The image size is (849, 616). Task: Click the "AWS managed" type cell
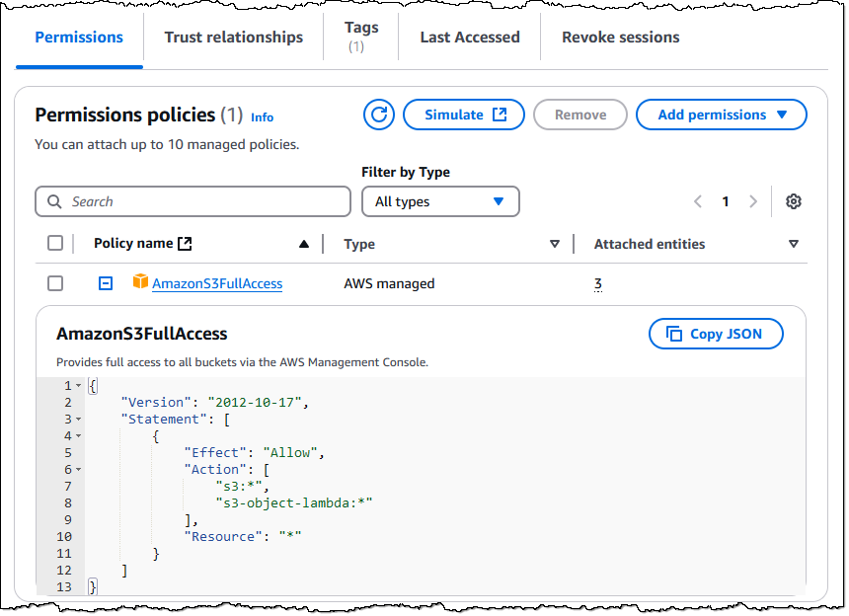(x=389, y=283)
